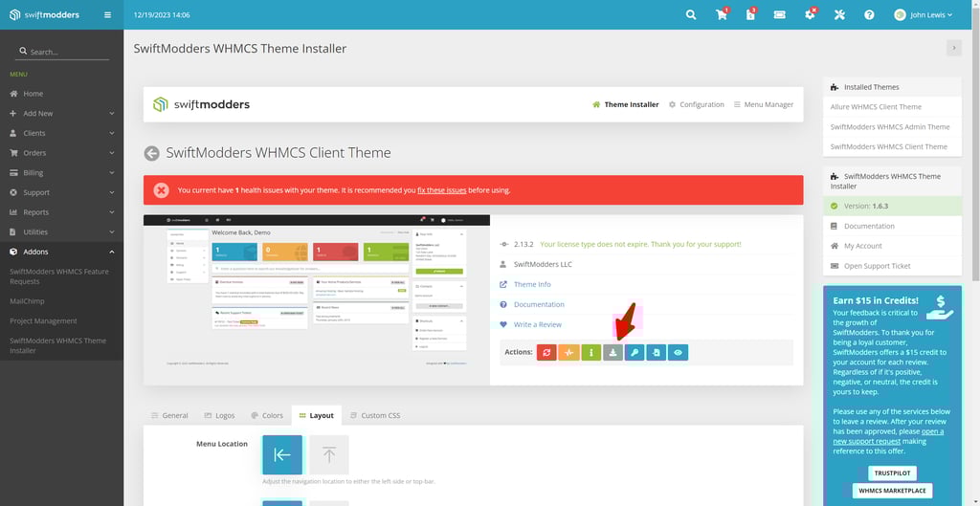The width and height of the screenshot is (980, 506).
Task: Expand the Clients sidebar menu
Action: click(61, 133)
